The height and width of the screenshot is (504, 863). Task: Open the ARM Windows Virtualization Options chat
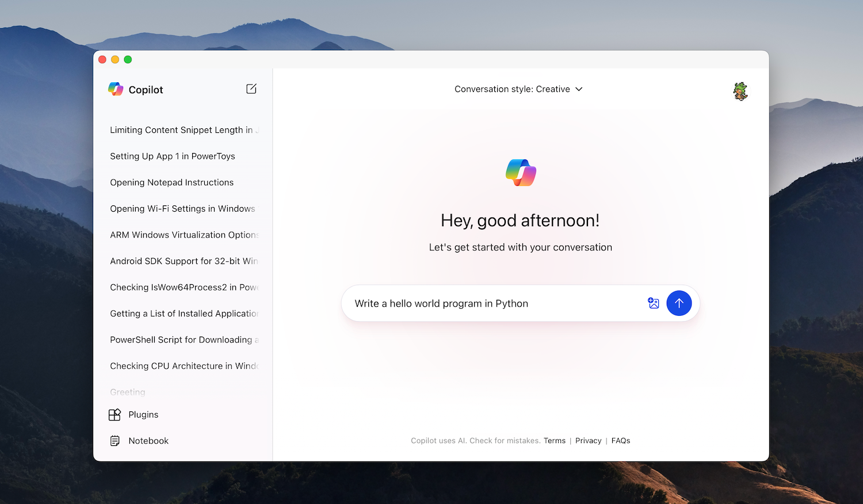tap(184, 235)
